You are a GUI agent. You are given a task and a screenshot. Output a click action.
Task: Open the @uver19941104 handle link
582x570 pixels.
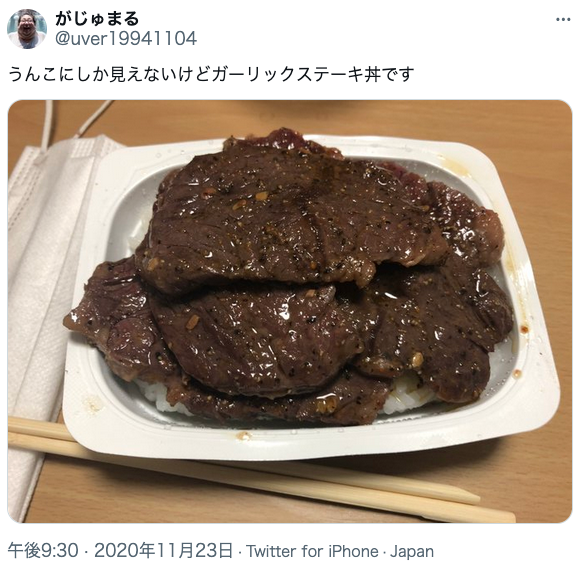[126, 39]
